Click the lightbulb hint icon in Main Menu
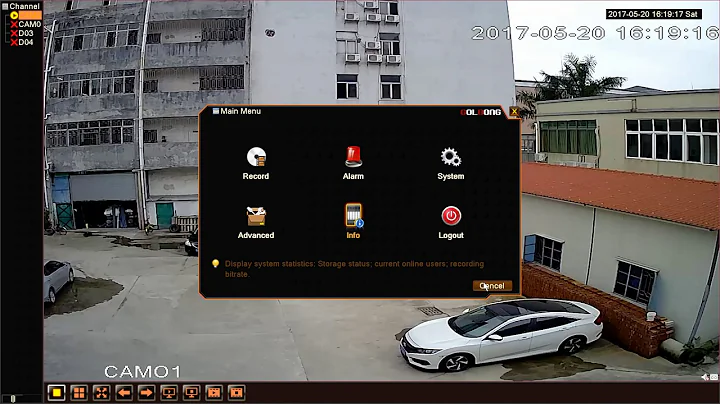Image resolution: width=720 pixels, height=404 pixels. pyautogui.click(x=215, y=264)
